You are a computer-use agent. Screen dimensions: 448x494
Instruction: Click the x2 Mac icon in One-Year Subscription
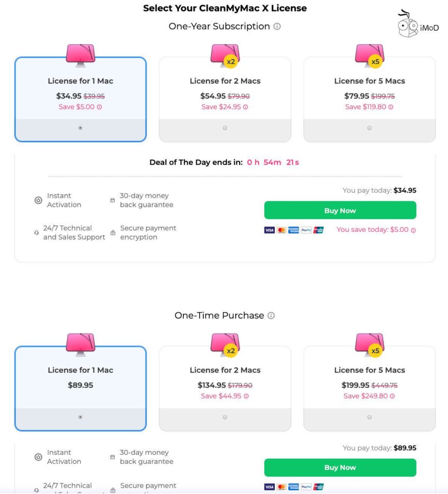click(x=225, y=55)
